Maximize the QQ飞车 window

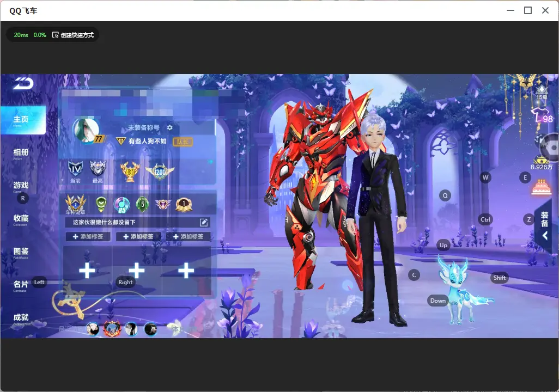coord(528,11)
